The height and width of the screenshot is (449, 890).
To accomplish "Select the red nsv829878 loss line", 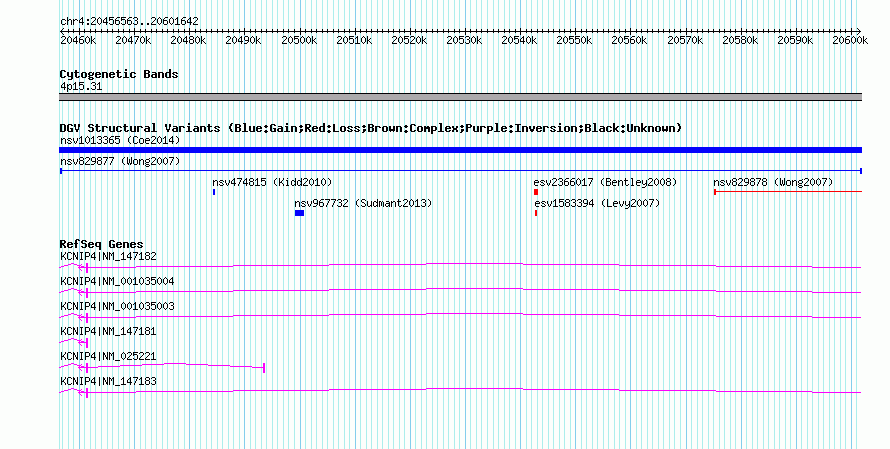I will pos(788,192).
